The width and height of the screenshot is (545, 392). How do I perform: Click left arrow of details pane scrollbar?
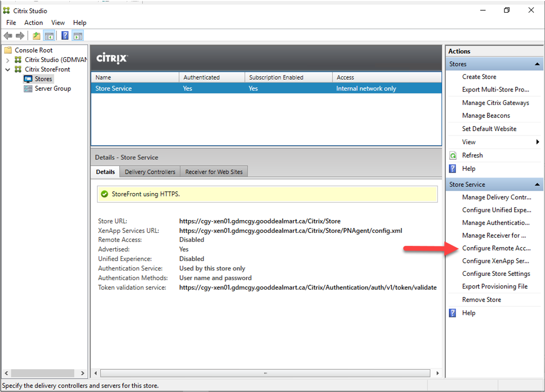(95, 373)
